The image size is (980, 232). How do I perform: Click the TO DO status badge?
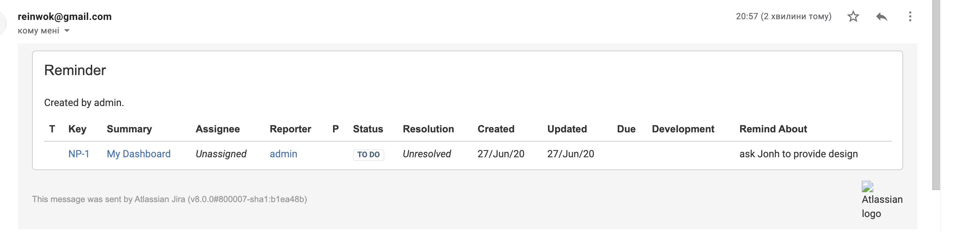368,154
